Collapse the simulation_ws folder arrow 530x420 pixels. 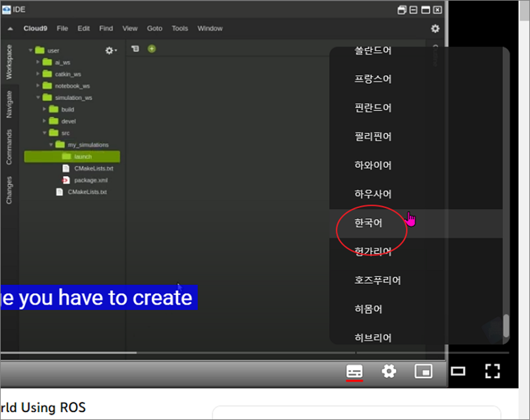point(38,97)
